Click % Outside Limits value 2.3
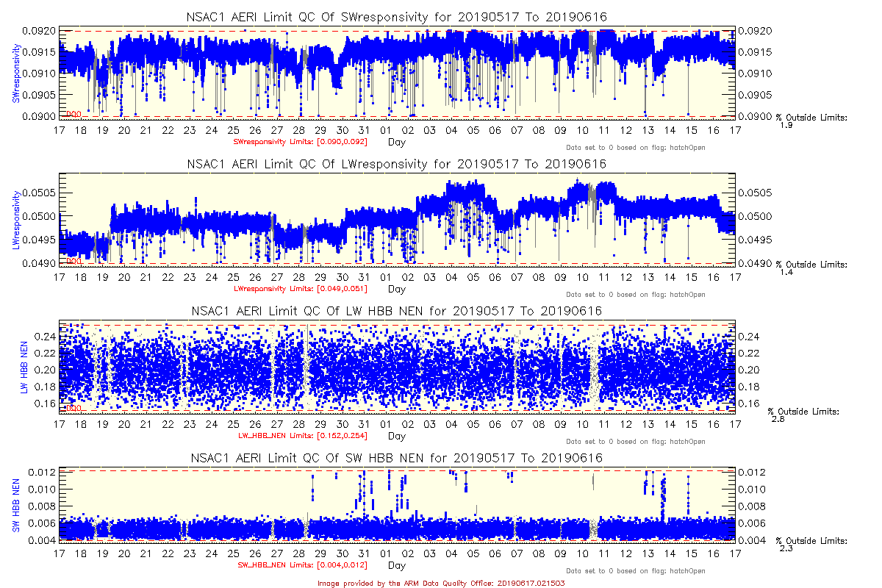The image size is (882, 588). pyautogui.click(x=786, y=549)
